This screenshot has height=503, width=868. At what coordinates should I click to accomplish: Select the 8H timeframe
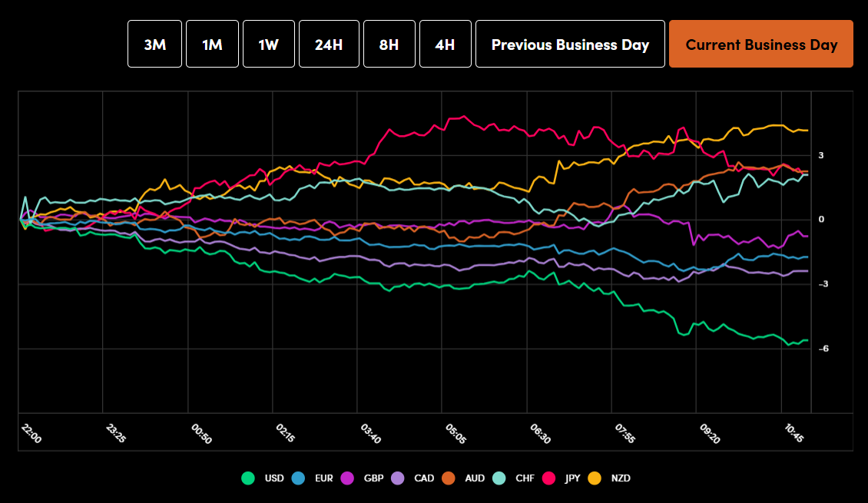(x=389, y=44)
